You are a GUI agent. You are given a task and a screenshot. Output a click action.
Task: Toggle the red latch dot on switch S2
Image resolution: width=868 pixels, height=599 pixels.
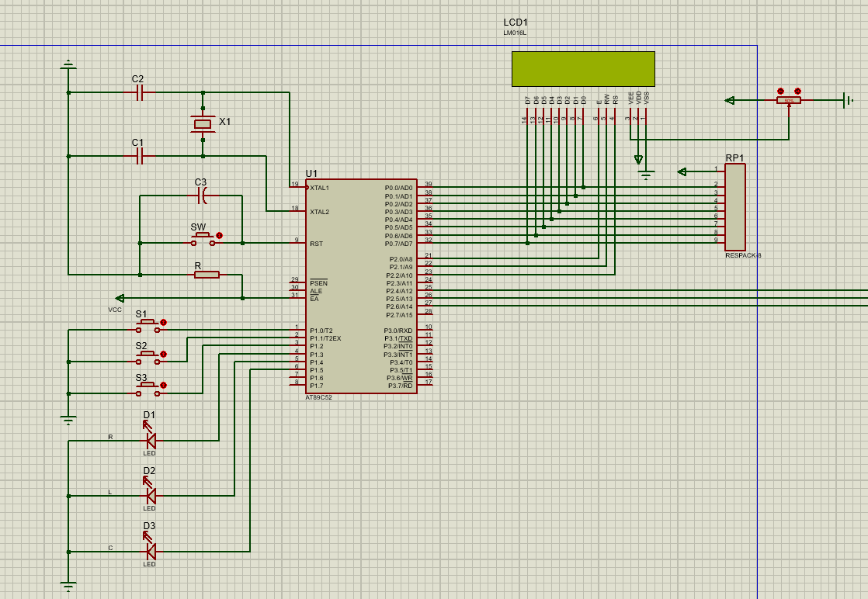(163, 354)
